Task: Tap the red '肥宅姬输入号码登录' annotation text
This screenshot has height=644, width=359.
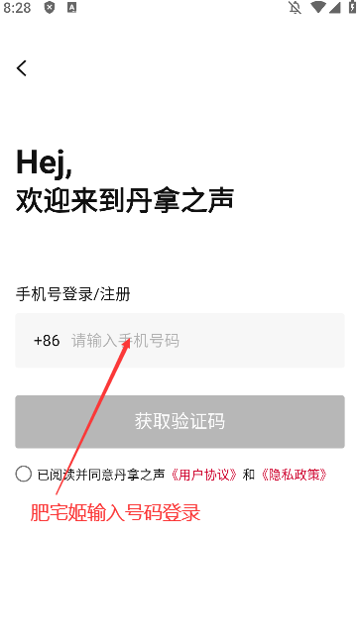Action: point(115,512)
